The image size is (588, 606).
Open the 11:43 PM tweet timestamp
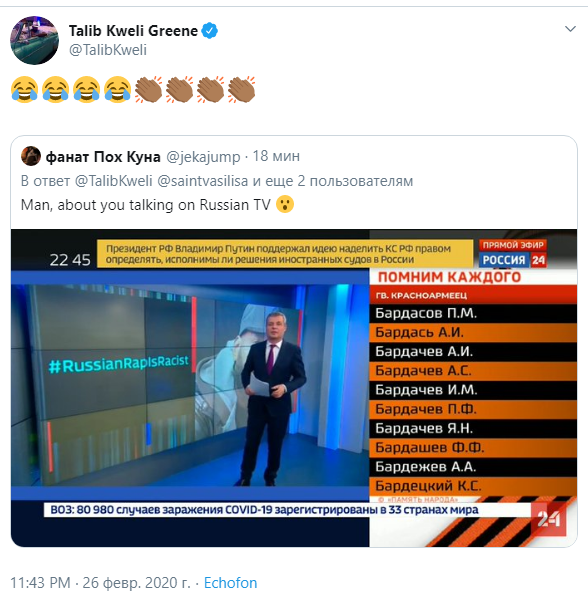click(40, 583)
